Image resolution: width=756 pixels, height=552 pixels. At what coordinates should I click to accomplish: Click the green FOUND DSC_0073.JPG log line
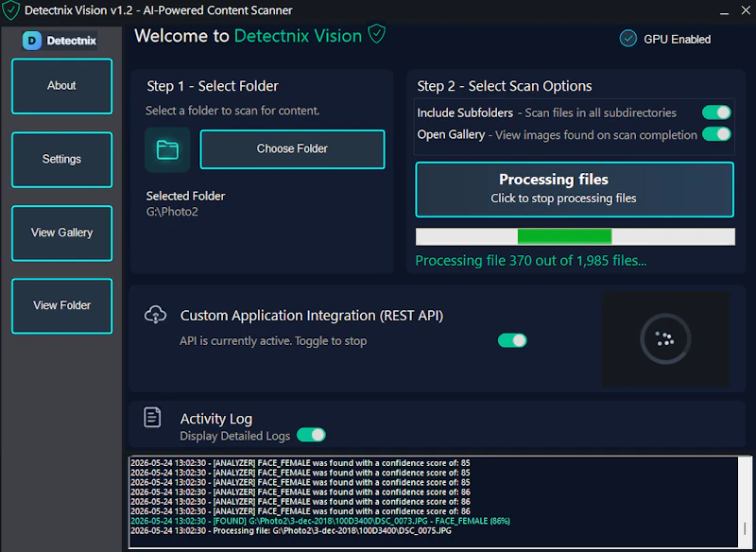pos(320,521)
